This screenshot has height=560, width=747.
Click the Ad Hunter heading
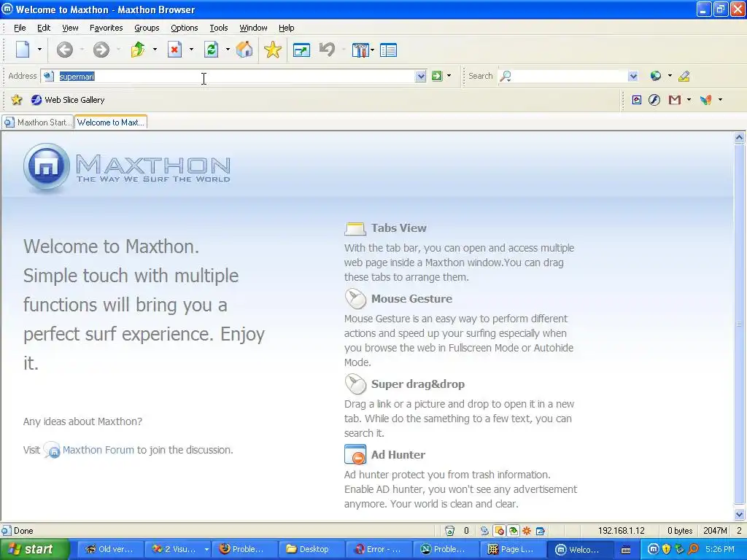pos(398,455)
